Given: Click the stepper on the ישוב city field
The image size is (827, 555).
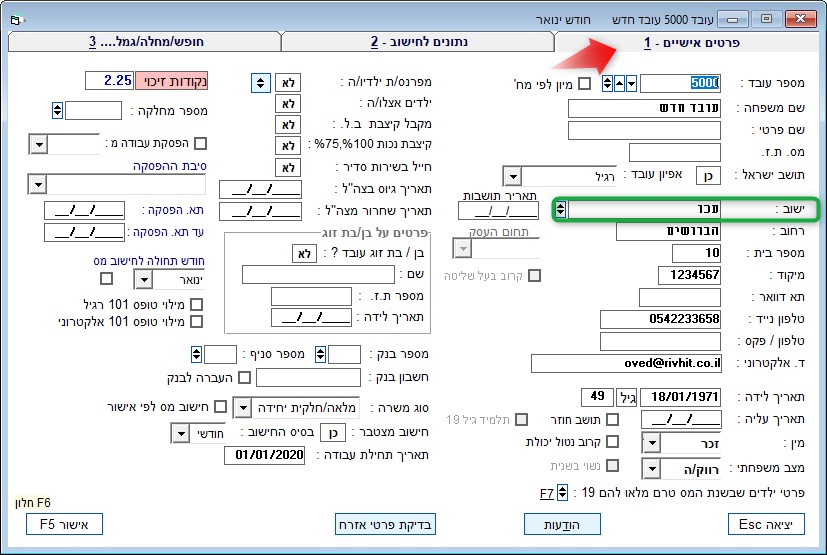Looking at the screenshot, I should 560,209.
